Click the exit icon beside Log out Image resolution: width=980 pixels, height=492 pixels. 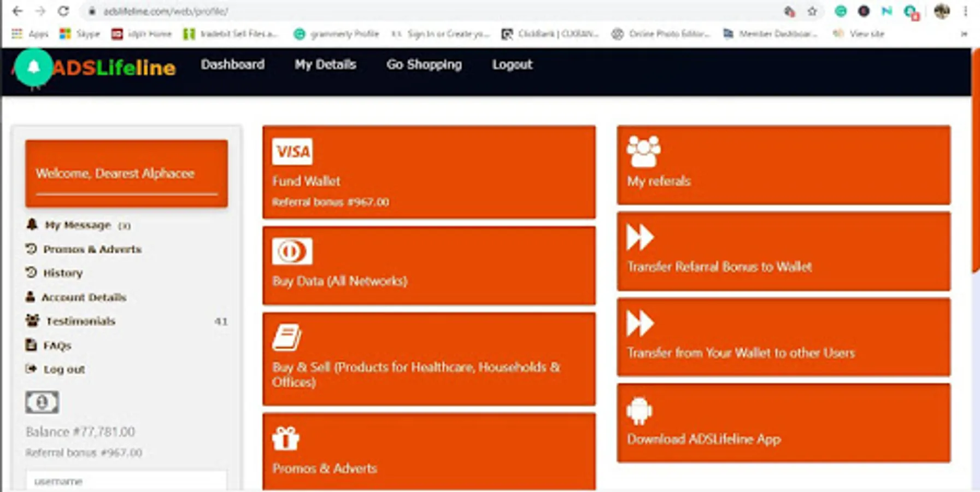click(x=31, y=369)
